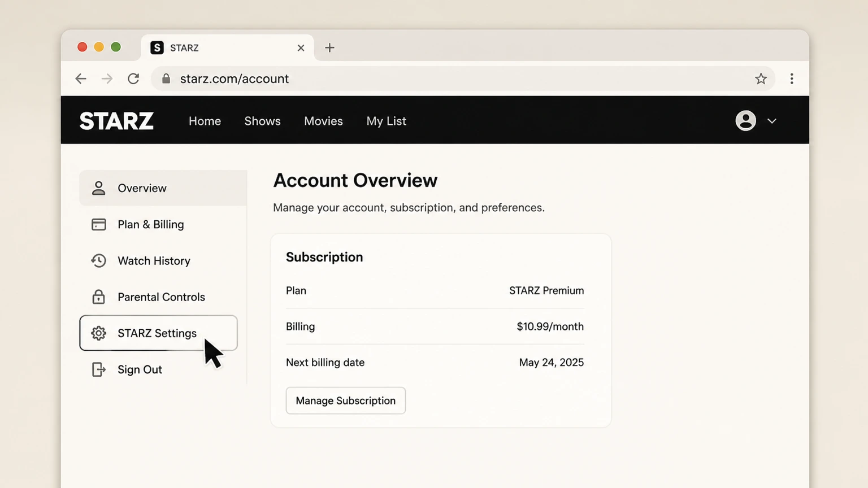Click the $10.99/month billing value

click(x=550, y=326)
